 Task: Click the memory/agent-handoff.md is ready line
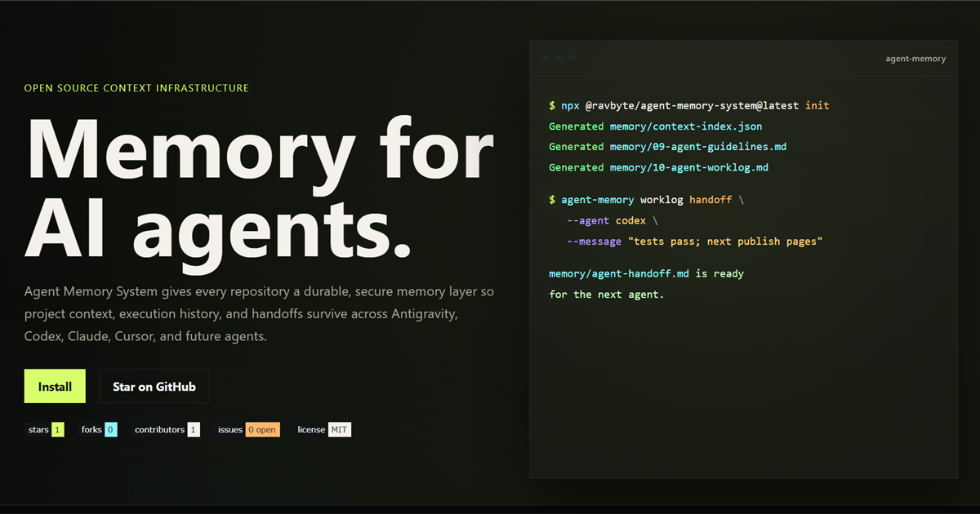(x=647, y=273)
